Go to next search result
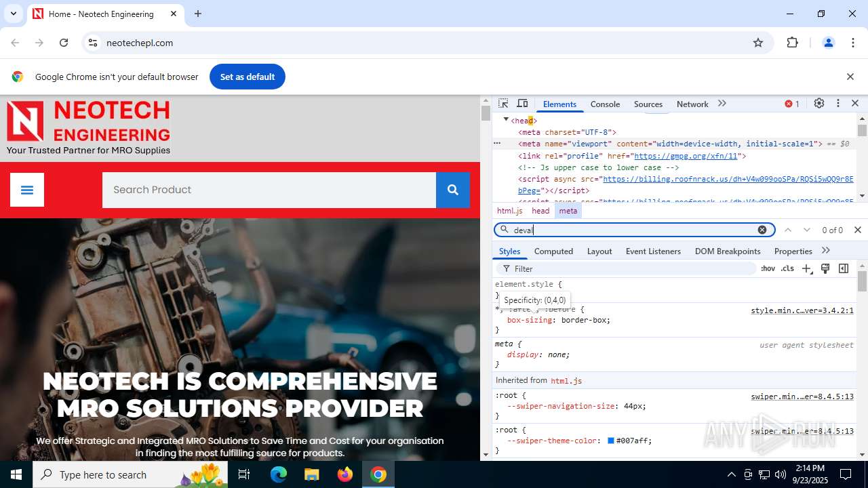Viewport: 868px width, 488px height. tap(807, 230)
